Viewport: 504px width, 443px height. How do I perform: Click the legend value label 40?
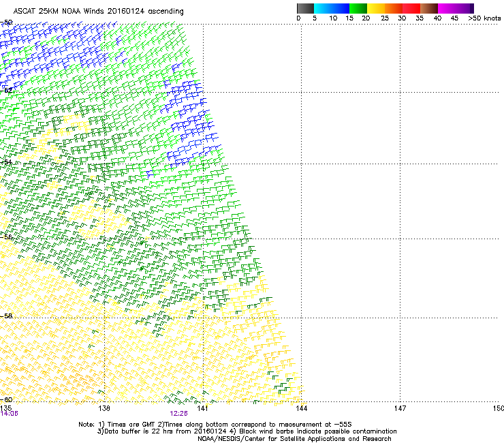point(437,18)
